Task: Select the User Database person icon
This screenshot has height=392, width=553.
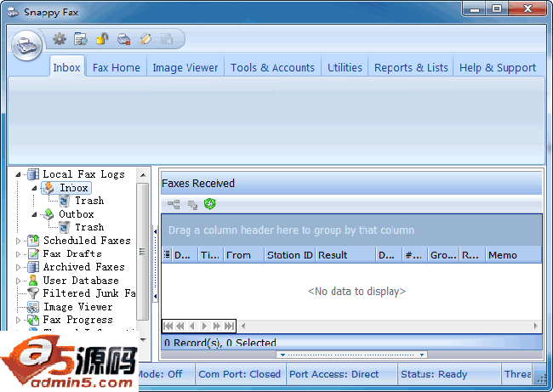Action: pyautogui.click(x=33, y=281)
